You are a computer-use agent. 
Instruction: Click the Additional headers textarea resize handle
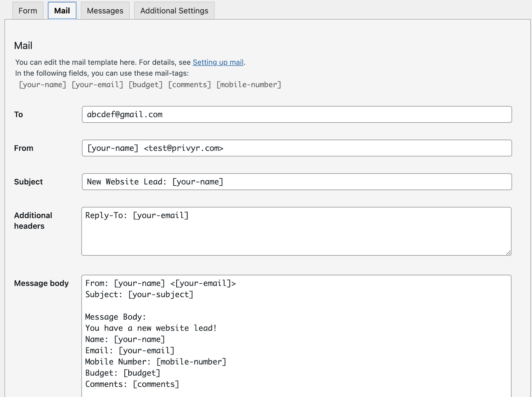pyautogui.click(x=508, y=252)
